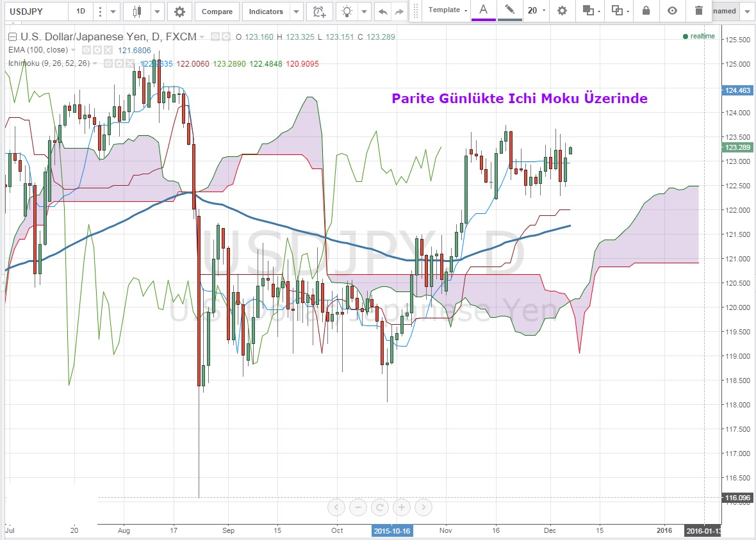This screenshot has height=540, width=756.
Task: Click the Compare button
Action: click(x=217, y=12)
